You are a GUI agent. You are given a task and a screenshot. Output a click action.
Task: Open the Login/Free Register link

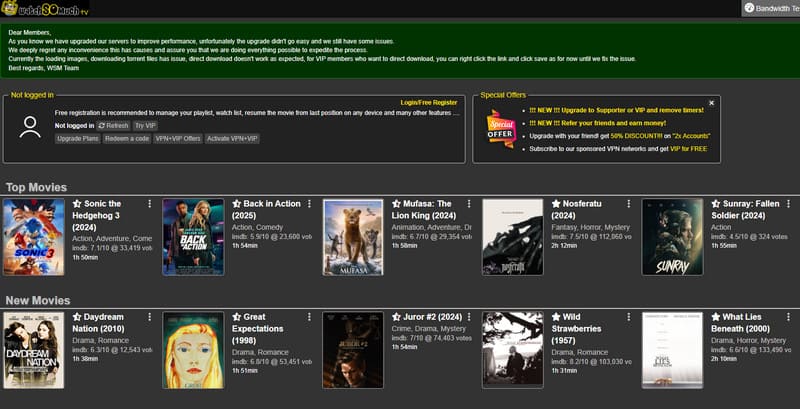pyautogui.click(x=428, y=102)
